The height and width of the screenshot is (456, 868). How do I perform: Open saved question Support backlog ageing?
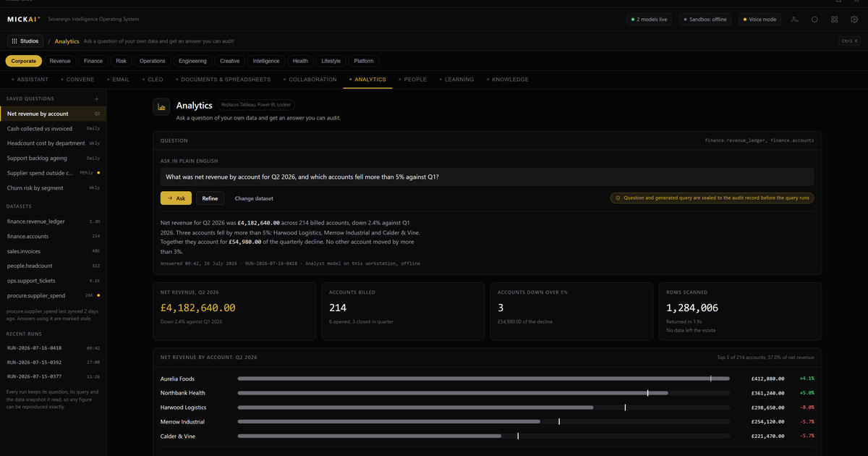(53, 158)
